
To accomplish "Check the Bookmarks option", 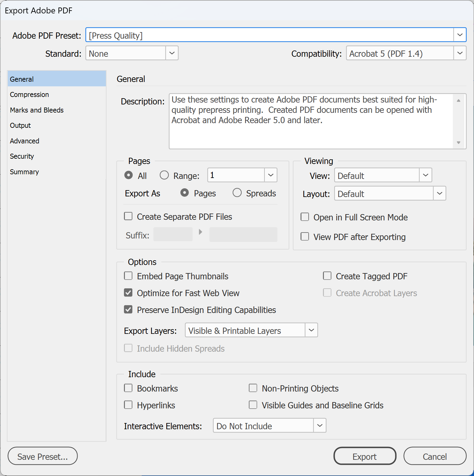I will (128, 388).
